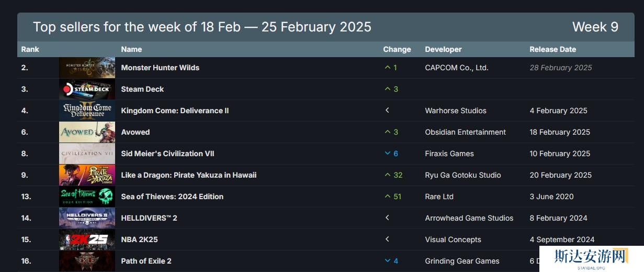Sort the table by Rank column

30,49
